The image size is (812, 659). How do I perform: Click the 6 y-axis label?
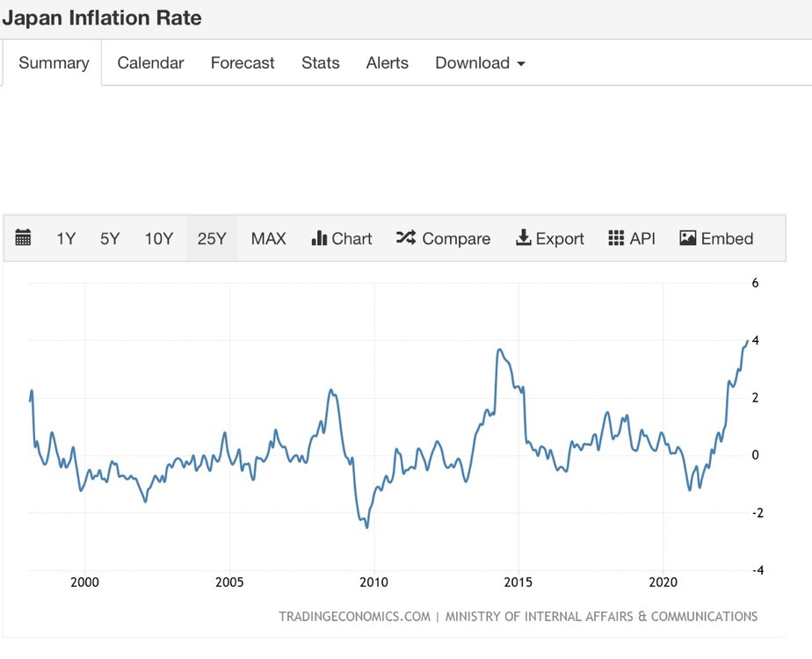point(755,283)
